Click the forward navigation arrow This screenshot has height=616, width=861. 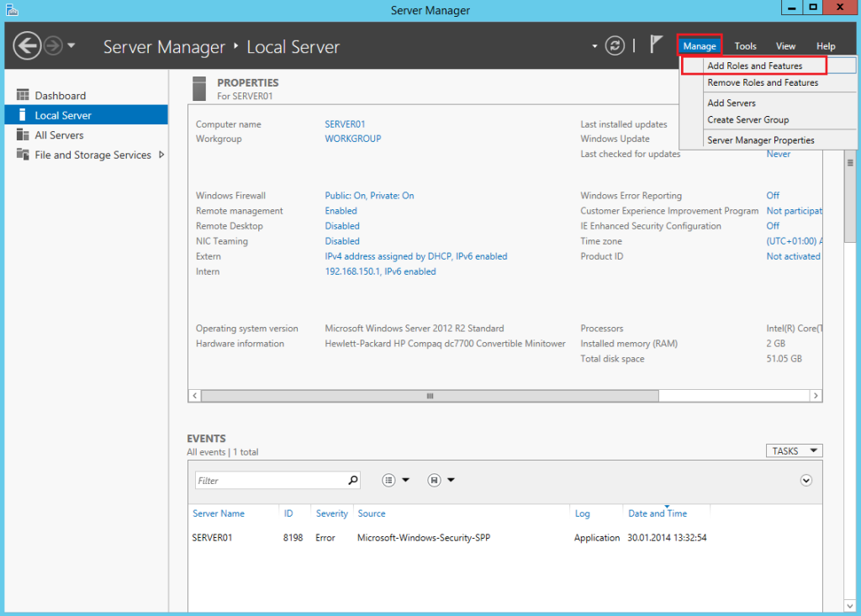[x=53, y=45]
